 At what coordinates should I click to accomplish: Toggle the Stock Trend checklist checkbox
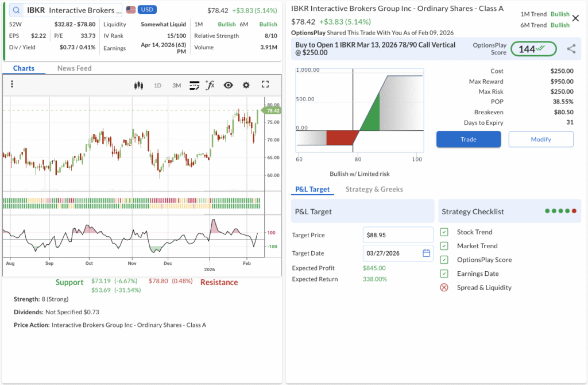coord(444,232)
